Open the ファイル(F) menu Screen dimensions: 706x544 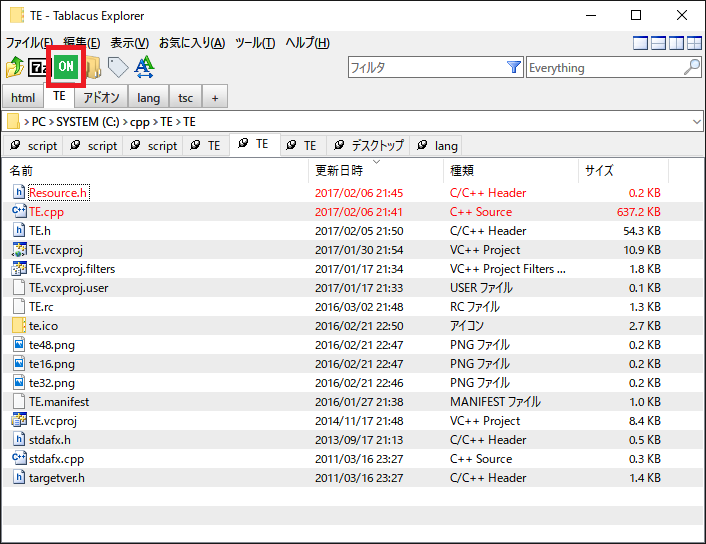[x=29, y=43]
